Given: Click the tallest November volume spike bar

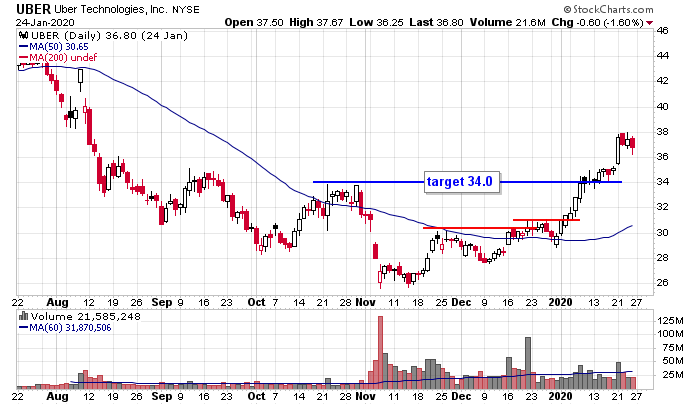Looking at the screenshot, I should (x=380, y=352).
